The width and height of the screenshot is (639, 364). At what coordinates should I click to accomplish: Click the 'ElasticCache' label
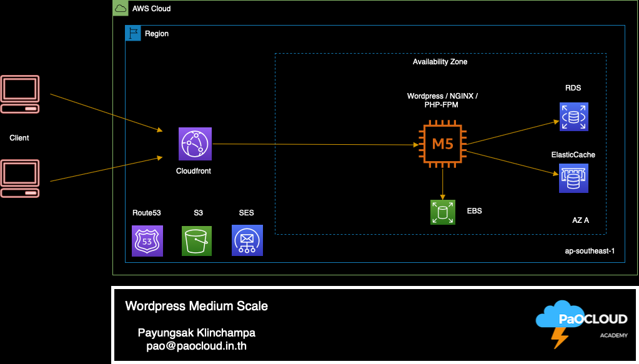[x=573, y=155]
